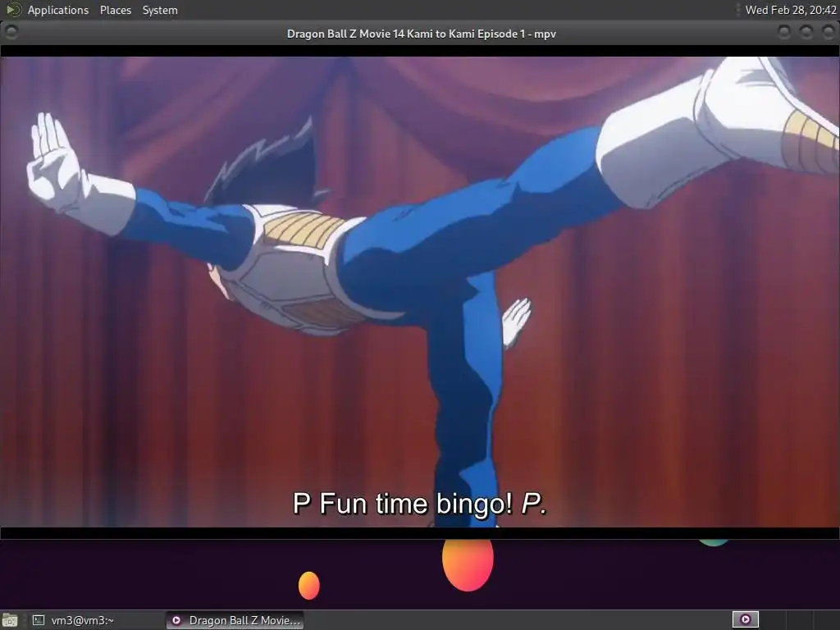This screenshot has height=630, width=840.
Task: Minimize the mpv window
Action: tap(784, 33)
